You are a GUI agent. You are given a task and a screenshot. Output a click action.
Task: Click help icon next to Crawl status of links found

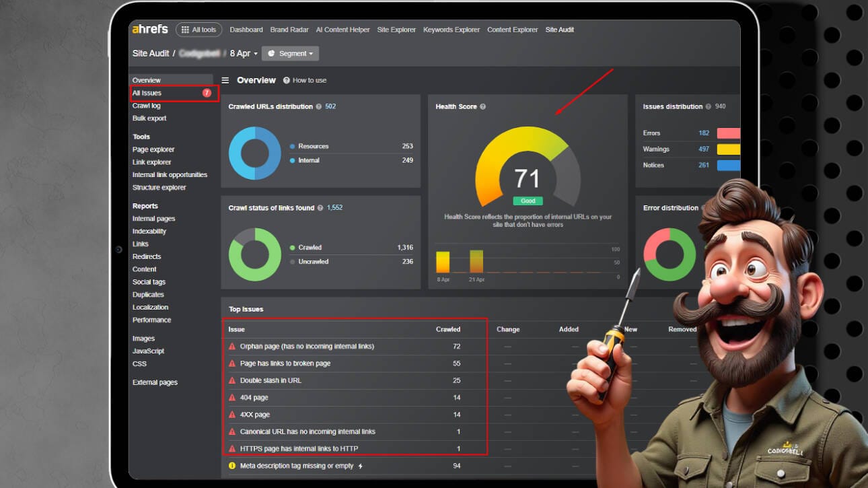pos(320,208)
